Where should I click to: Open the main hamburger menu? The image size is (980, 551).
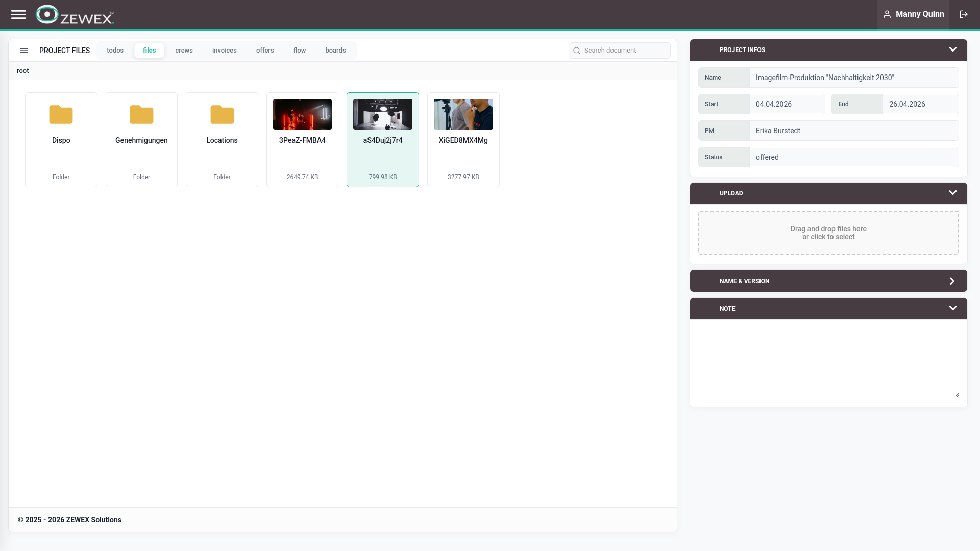tap(18, 14)
